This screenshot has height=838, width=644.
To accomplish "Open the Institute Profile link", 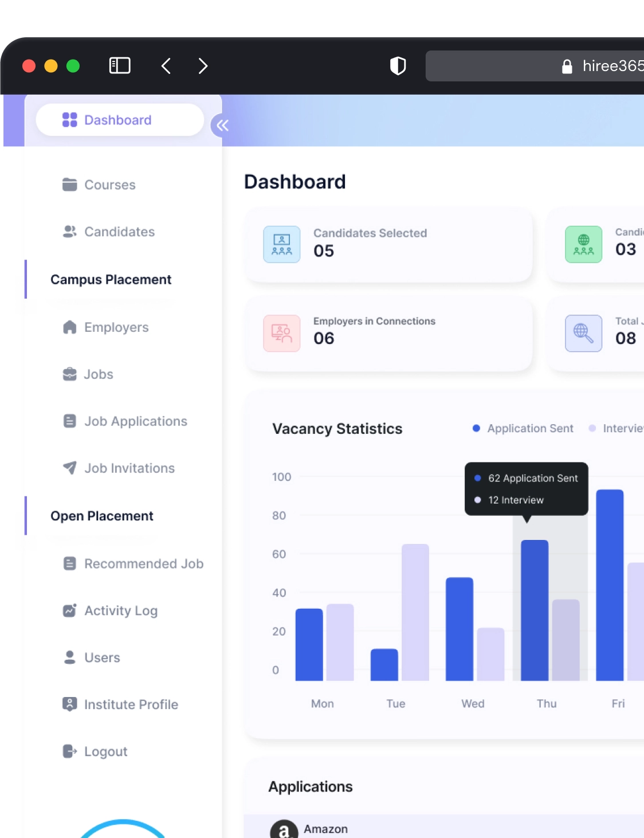I will (131, 704).
